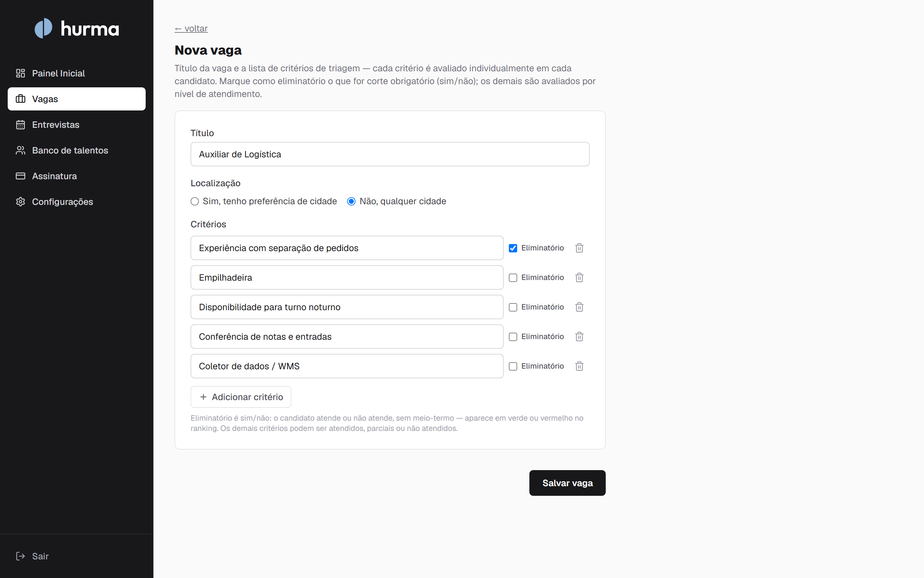Click the Entrevistas calendar icon

[x=21, y=125]
